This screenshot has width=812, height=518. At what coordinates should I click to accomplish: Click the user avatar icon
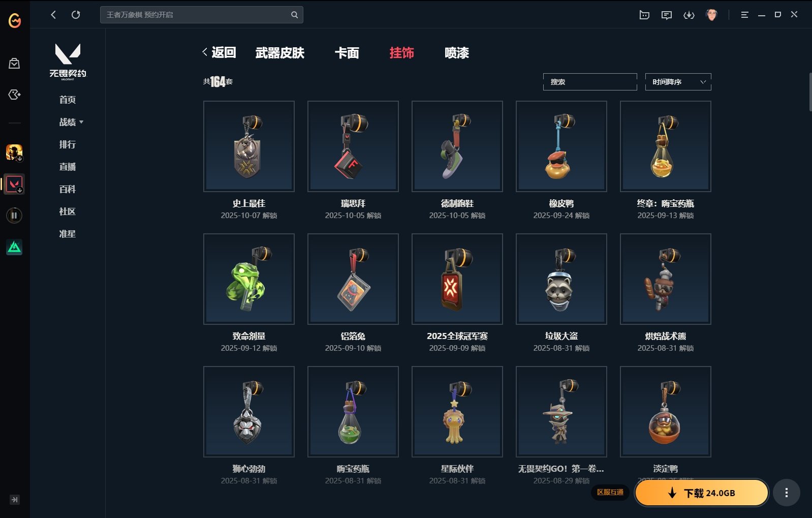pos(711,15)
